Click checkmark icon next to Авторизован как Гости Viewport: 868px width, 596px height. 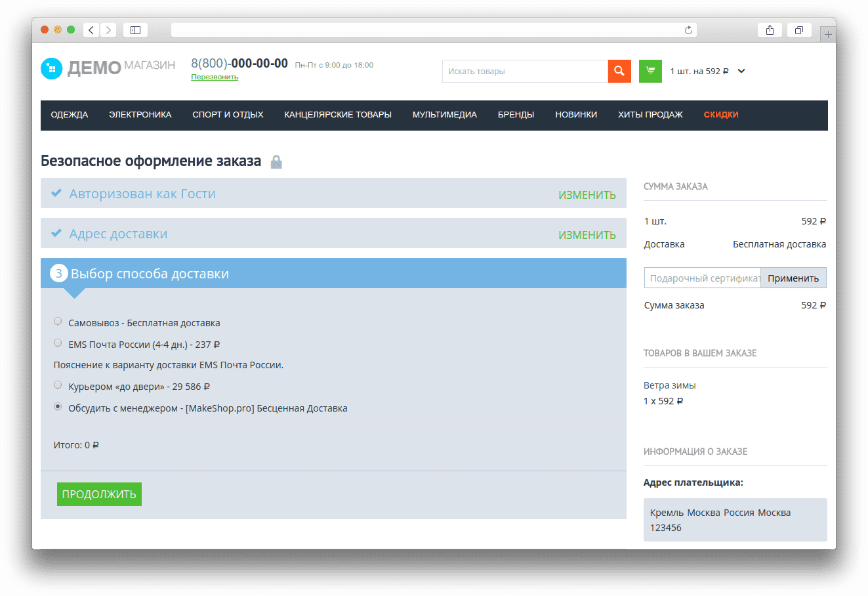pyautogui.click(x=56, y=193)
